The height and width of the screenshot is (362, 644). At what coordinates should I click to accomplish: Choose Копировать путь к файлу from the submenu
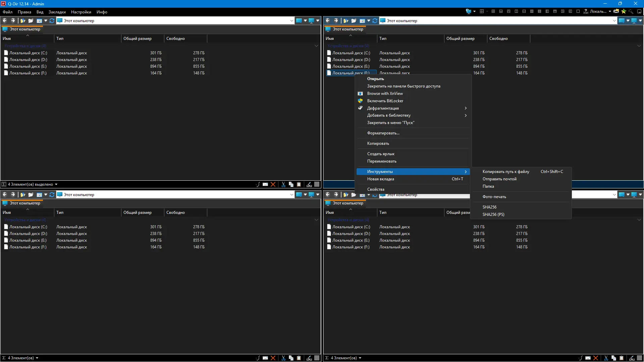pos(505,172)
